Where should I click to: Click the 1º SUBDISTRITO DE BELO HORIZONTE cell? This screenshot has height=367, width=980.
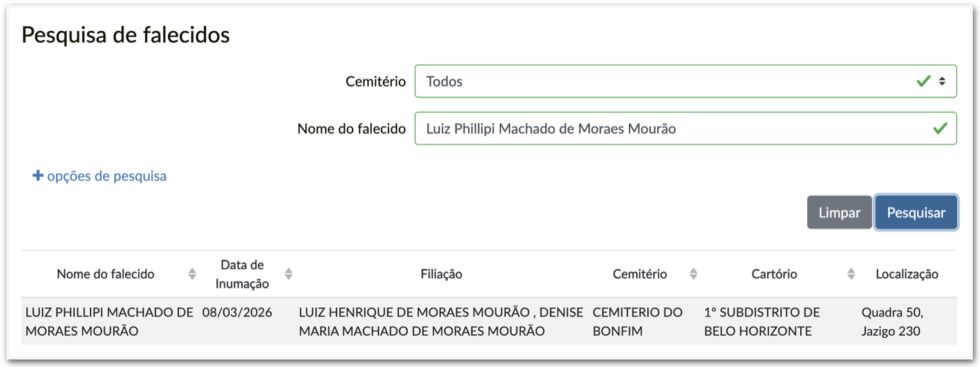click(x=762, y=321)
